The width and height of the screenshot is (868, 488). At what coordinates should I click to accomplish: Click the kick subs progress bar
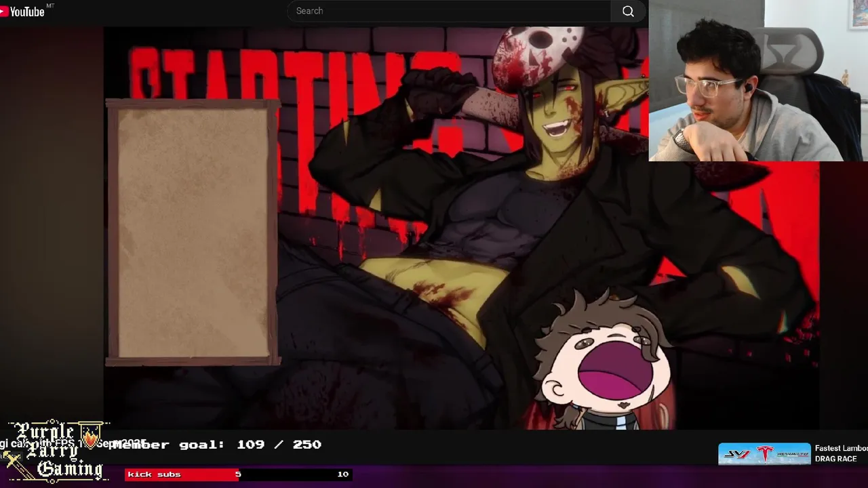coord(238,474)
